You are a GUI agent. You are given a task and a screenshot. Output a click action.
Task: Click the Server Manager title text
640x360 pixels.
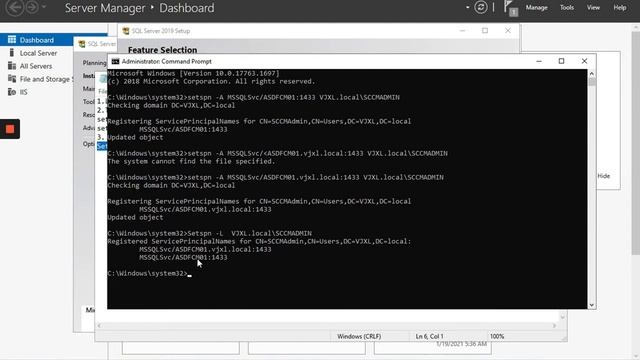(105, 8)
